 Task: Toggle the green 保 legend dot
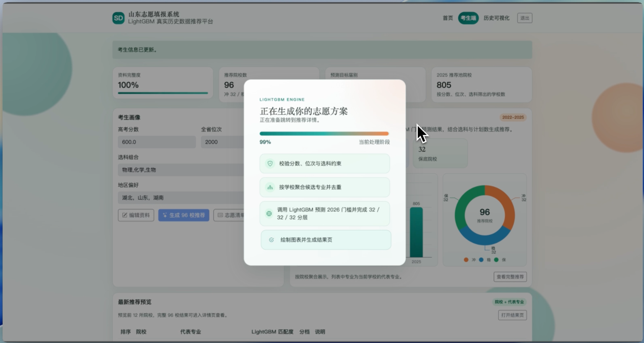(x=496, y=260)
